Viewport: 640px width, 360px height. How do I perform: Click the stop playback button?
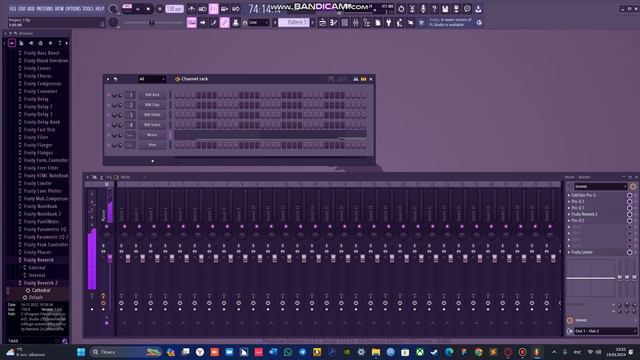tap(148, 9)
